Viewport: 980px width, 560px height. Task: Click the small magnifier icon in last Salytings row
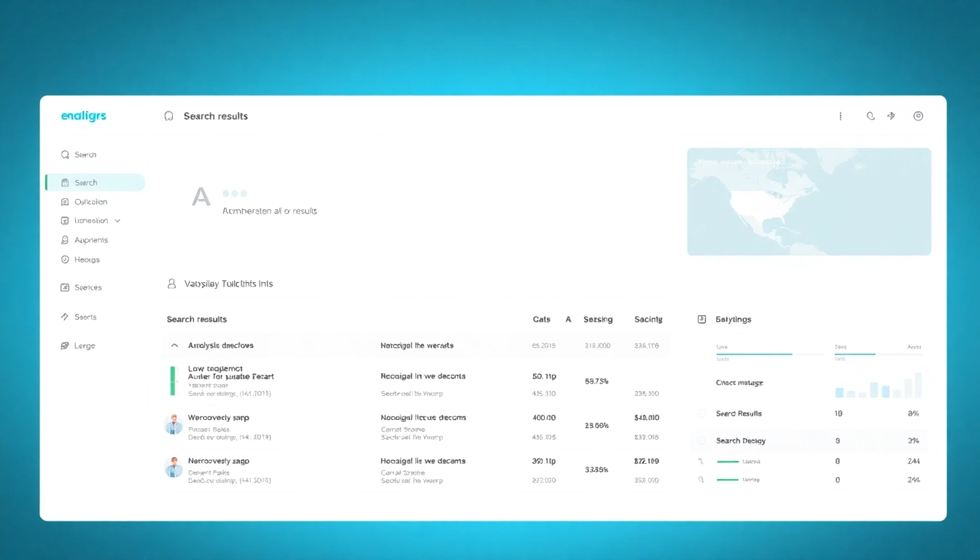click(x=701, y=480)
